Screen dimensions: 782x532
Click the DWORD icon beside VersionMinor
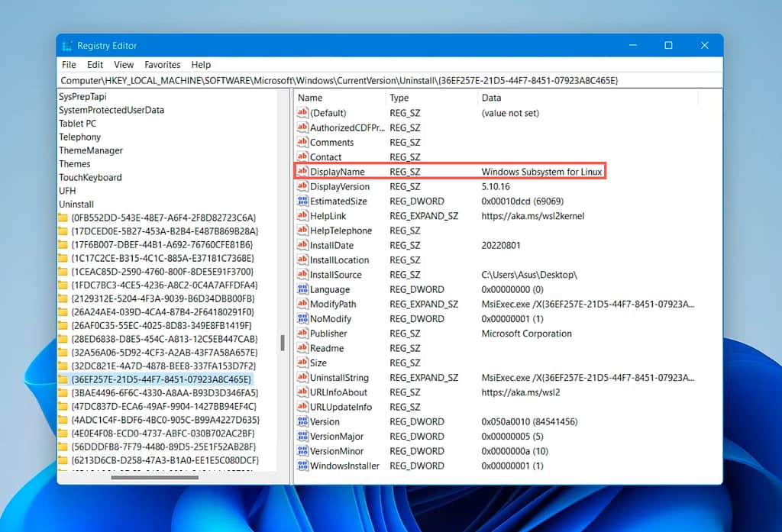click(x=302, y=451)
